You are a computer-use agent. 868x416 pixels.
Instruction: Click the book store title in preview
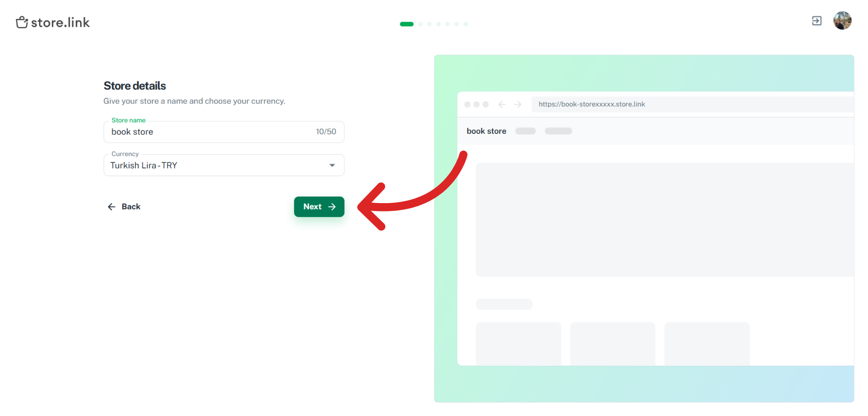coord(486,131)
